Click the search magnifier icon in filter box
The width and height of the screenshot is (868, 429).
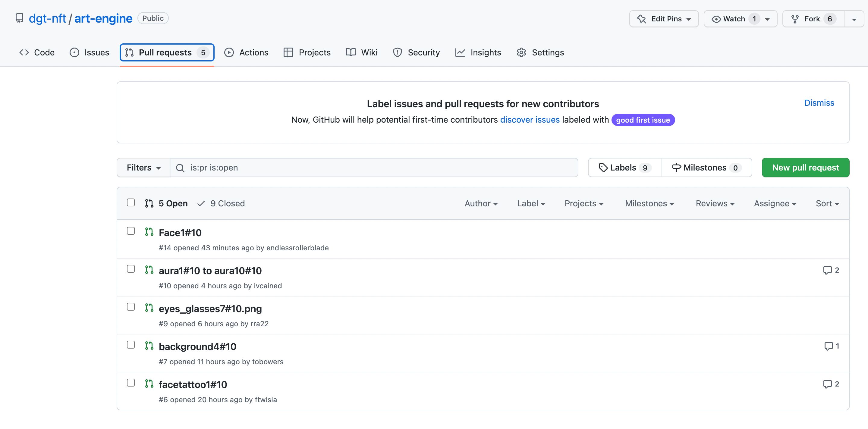tap(180, 168)
